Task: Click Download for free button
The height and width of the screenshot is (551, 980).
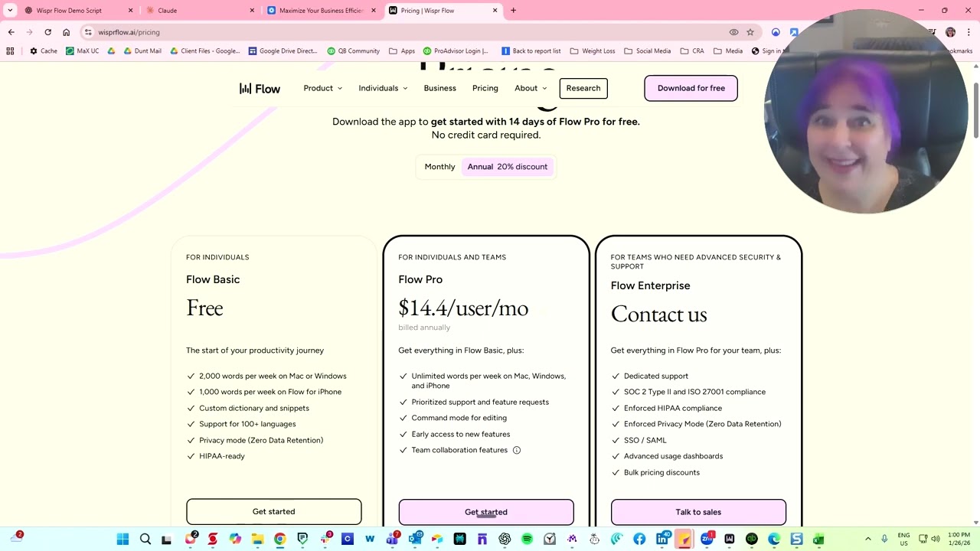Action: (691, 88)
